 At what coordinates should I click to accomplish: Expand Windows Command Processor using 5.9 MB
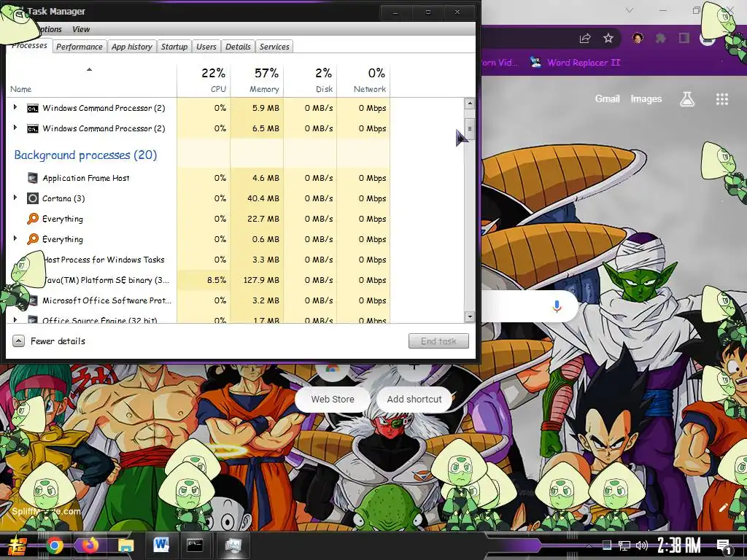click(15, 107)
